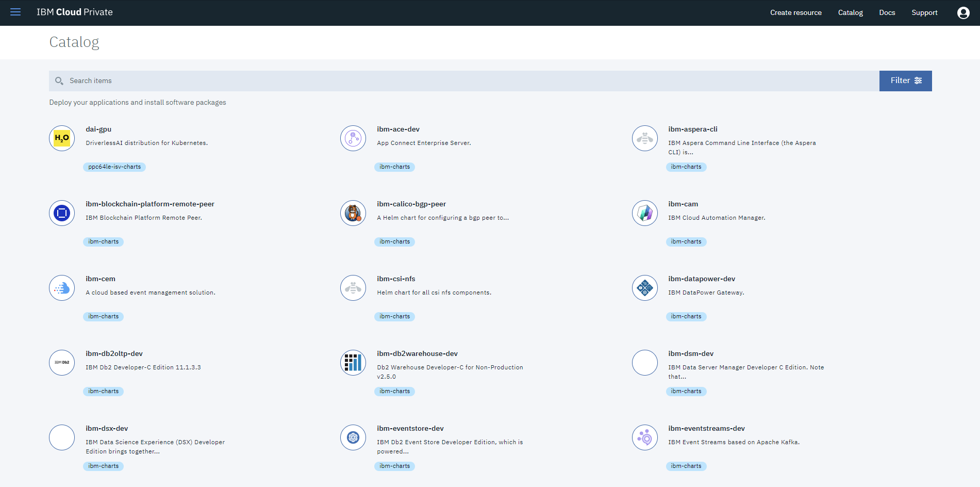The height and width of the screenshot is (487, 980).
Task: Open the ibm-datapower-dev chart title
Action: coord(702,279)
